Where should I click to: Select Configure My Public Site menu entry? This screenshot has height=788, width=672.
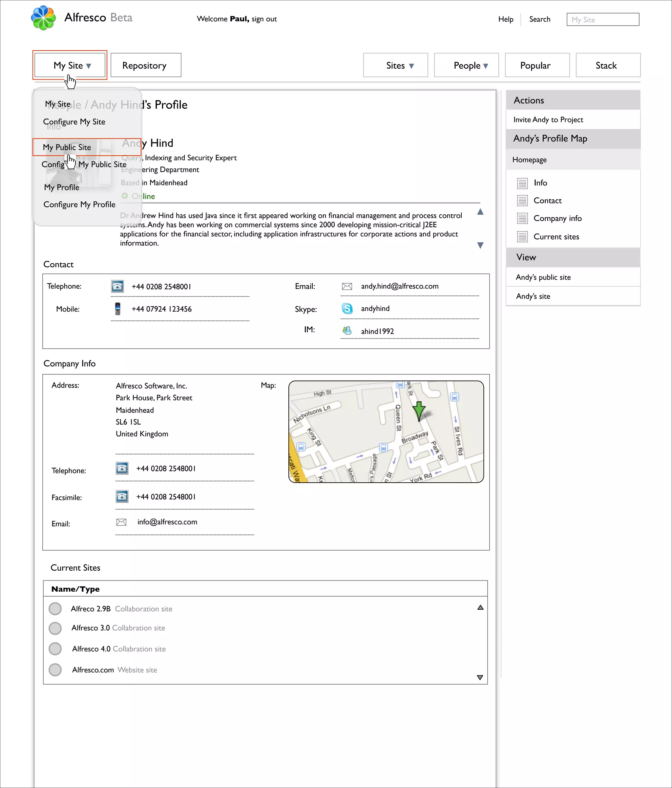tap(84, 164)
